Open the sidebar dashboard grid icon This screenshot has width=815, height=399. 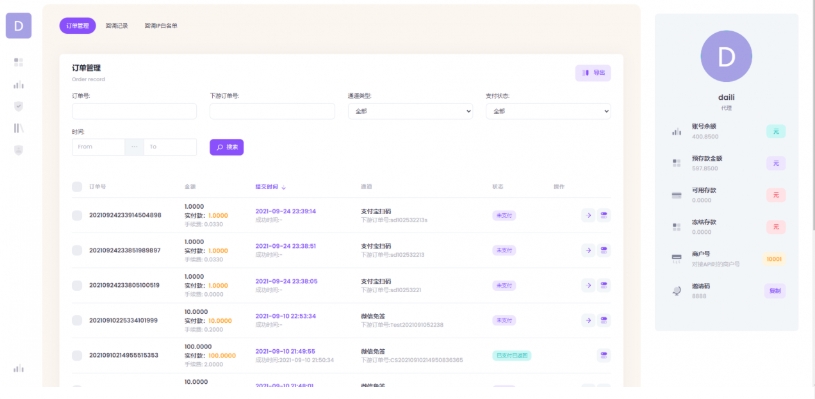19,62
